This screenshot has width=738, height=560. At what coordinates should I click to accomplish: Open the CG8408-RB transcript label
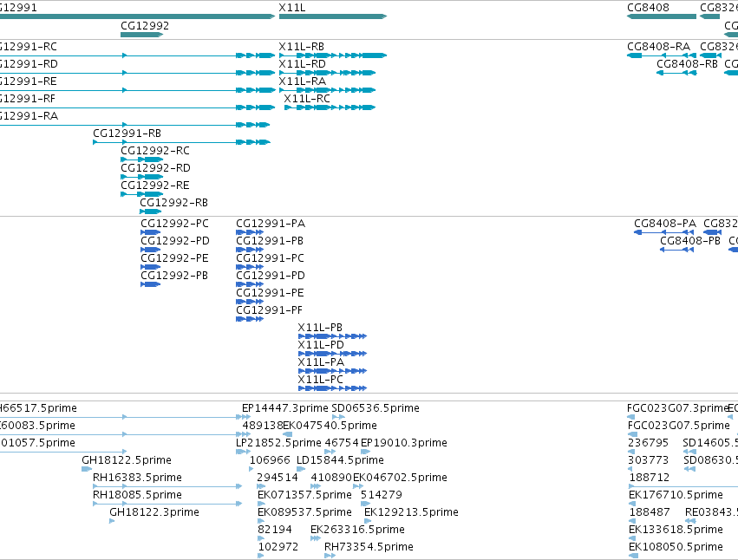(687, 64)
